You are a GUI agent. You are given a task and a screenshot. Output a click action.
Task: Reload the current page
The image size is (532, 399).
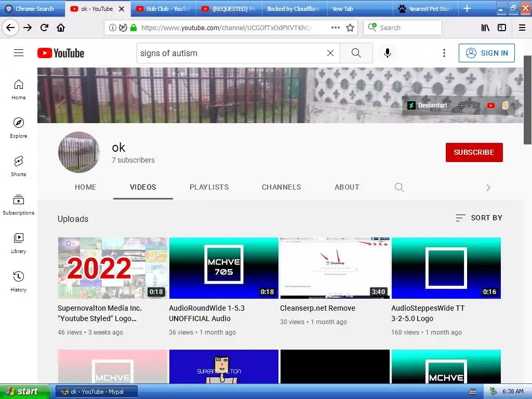point(45,28)
